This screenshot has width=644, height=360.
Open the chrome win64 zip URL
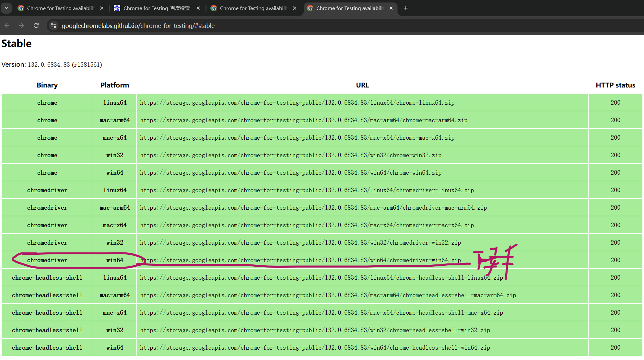pyautogui.click(x=290, y=173)
